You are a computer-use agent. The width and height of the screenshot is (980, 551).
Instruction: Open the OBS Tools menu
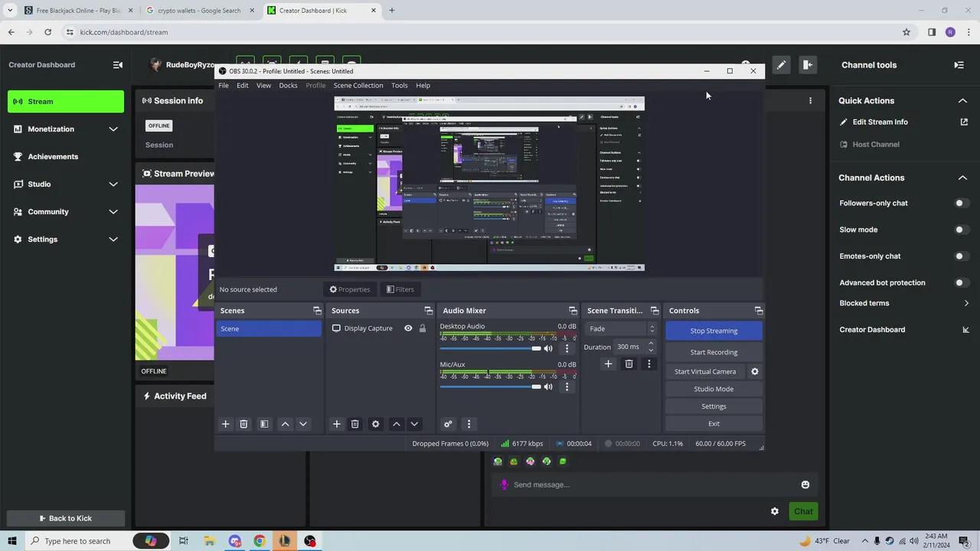click(x=399, y=86)
